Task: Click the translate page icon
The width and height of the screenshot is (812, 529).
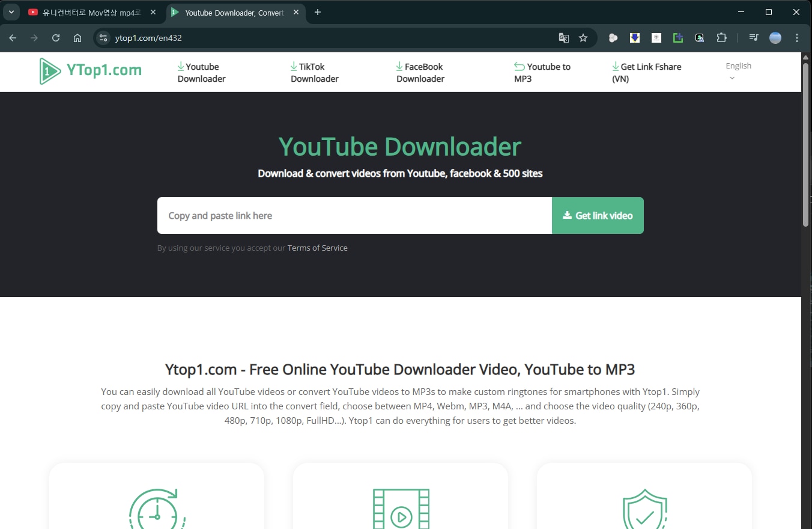Action: [563, 38]
